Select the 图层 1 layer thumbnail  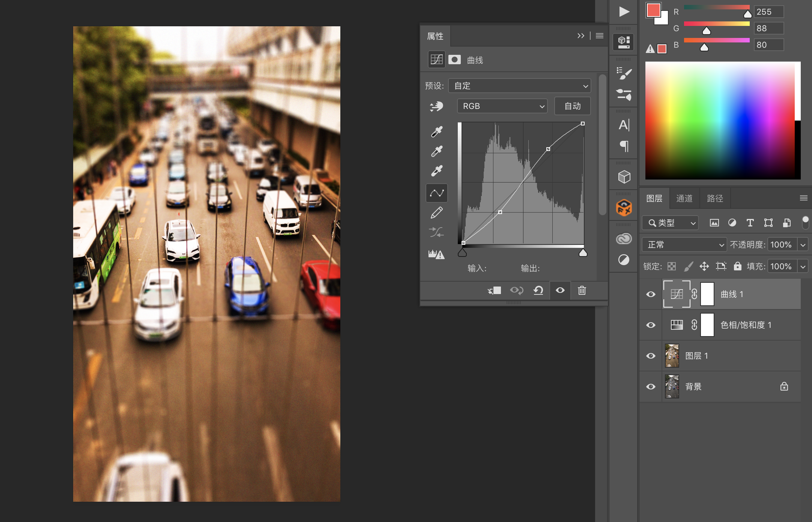click(x=672, y=356)
